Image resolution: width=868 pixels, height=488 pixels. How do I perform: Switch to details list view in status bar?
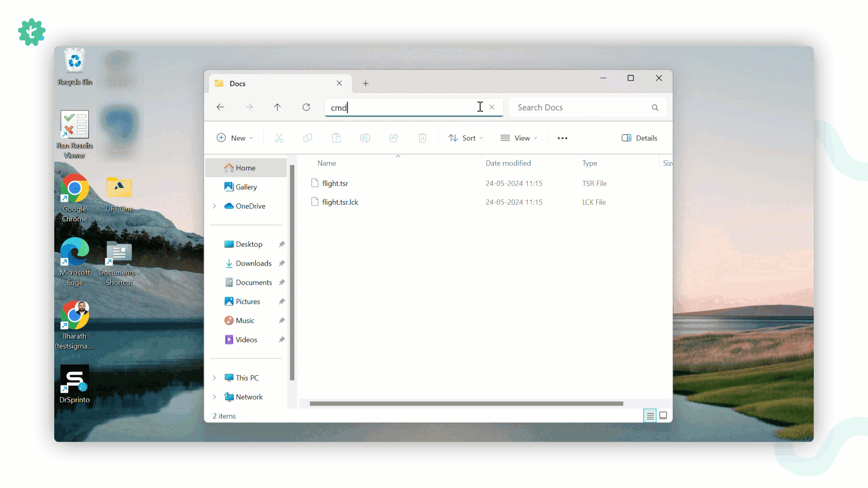click(x=650, y=415)
